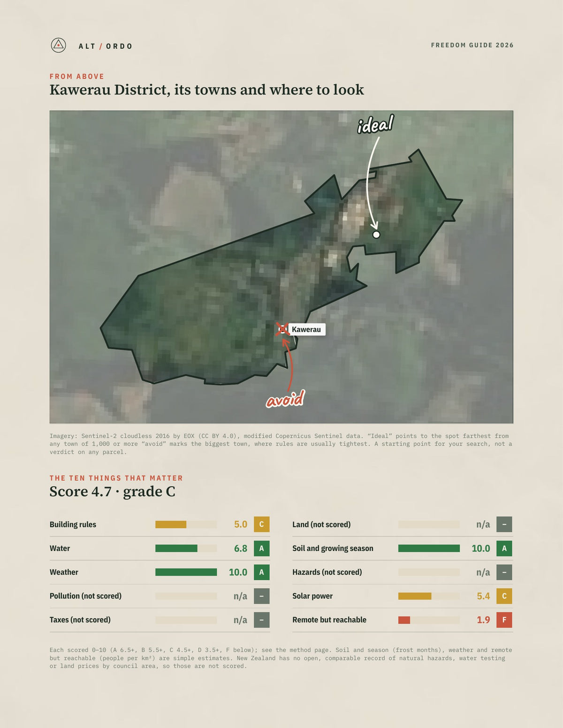
Task: Click the handwritten ideal annotation
Action: click(375, 124)
